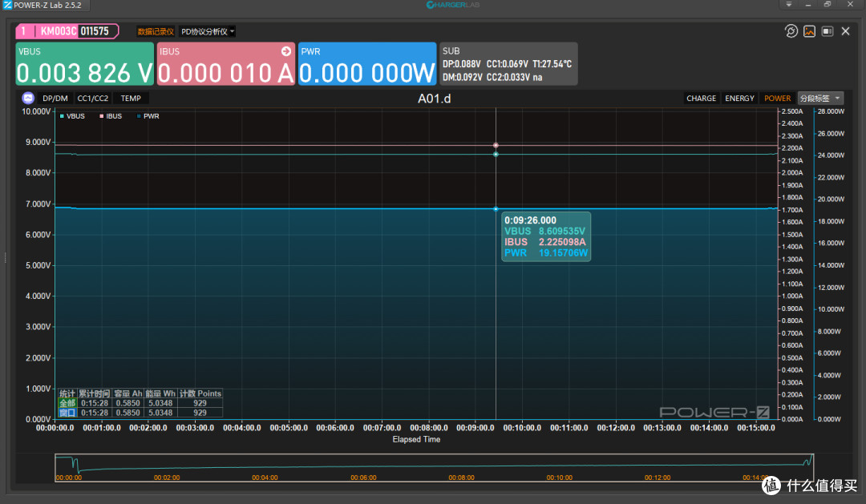Screen dimensions: 866x504
Task: Click the 00:05:00.0 elapsed time axis label
Action: [x=289, y=428]
